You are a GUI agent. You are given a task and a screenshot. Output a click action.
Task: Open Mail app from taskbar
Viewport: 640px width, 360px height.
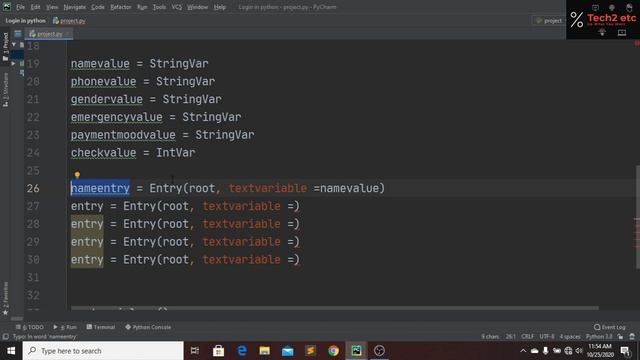point(288,351)
